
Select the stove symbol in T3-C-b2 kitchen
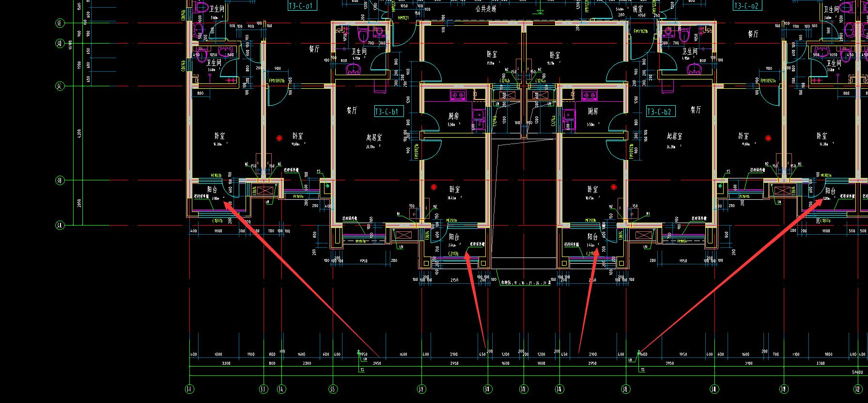click(589, 96)
